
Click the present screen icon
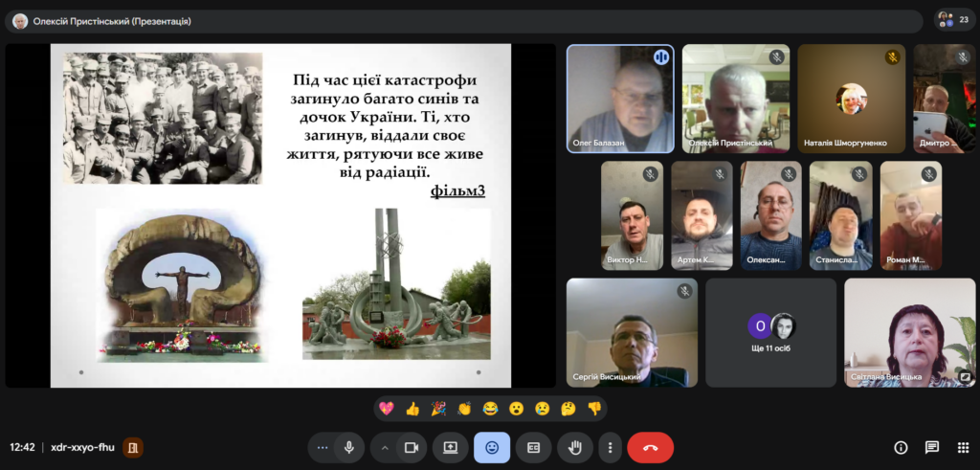click(450, 447)
